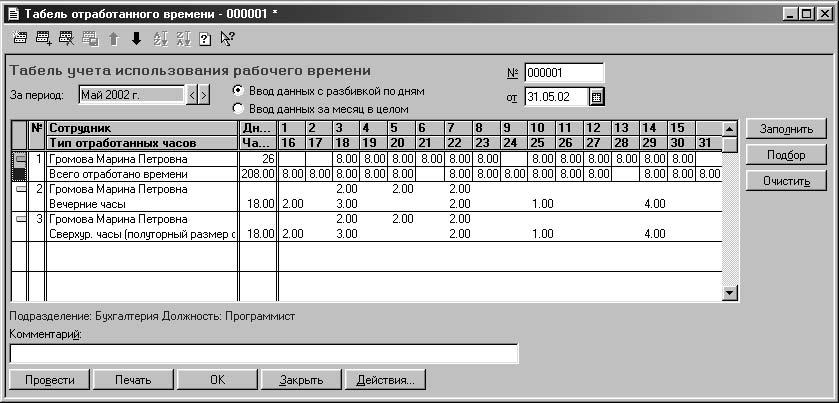Click the 'Заполнить' button
Image resolution: width=839 pixels, height=403 pixels.
point(786,129)
